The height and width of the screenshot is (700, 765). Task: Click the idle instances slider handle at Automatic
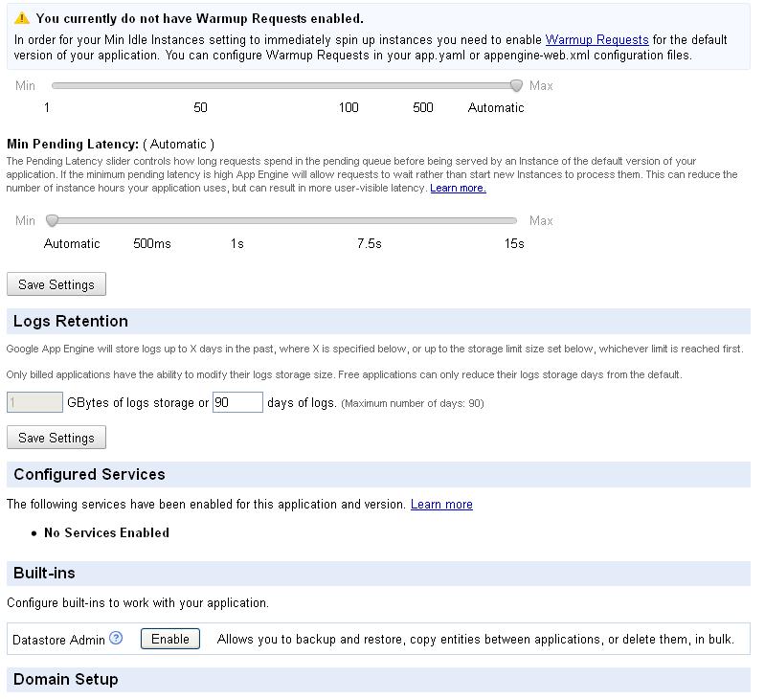coord(516,85)
